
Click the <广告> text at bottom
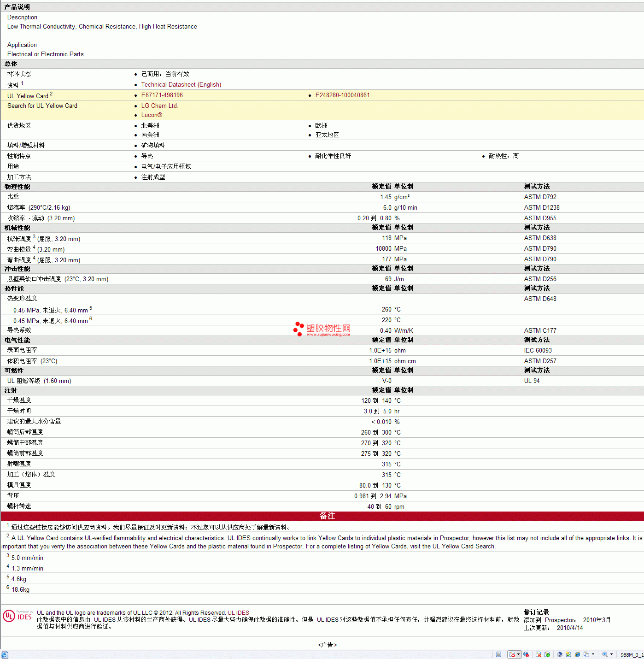(327, 645)
